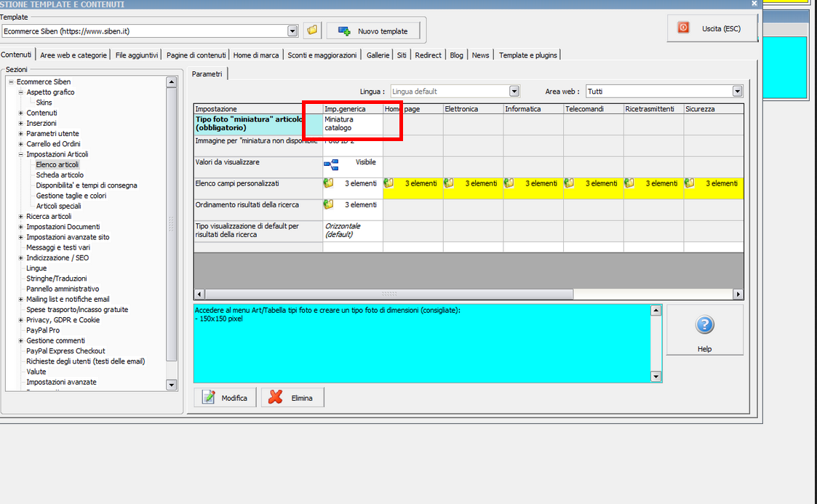Screen dimensions: 817x504
Task: Click the Help question mark icon
Action: 704,325
